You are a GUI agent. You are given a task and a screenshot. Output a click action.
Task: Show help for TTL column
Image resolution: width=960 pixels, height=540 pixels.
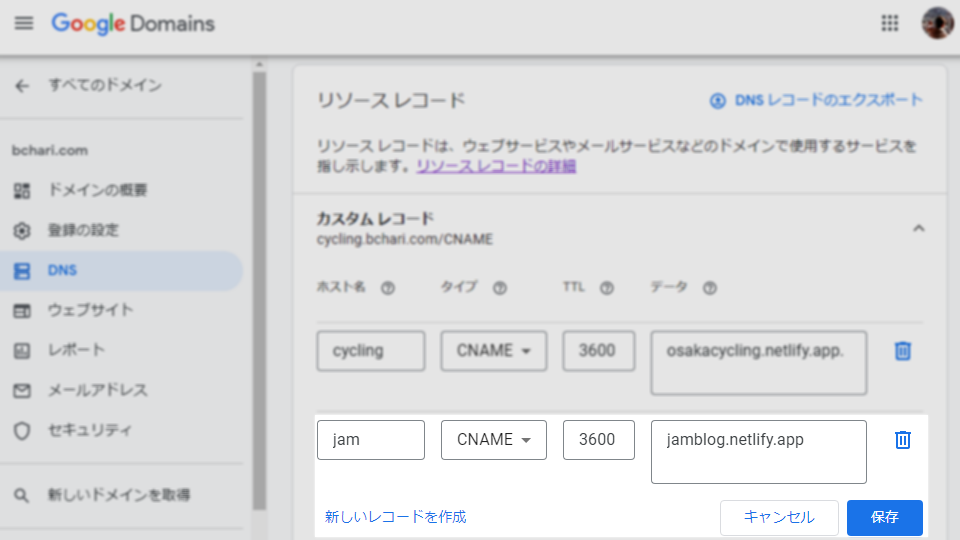point(607,288)
